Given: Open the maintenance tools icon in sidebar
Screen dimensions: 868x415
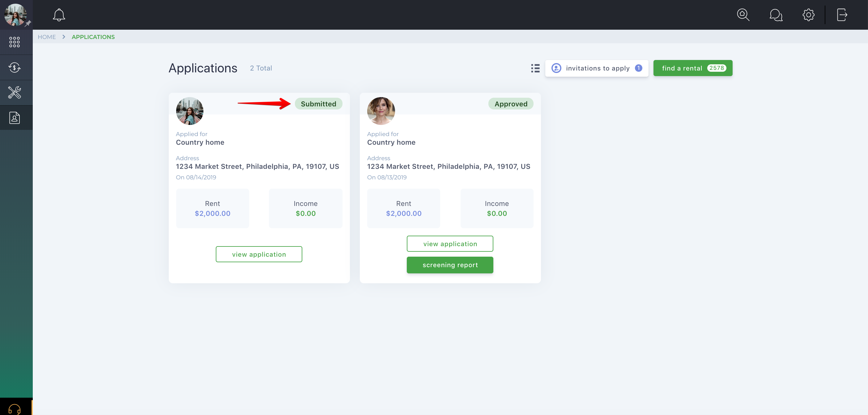Looking at the screenshot, I should [15, 92].
